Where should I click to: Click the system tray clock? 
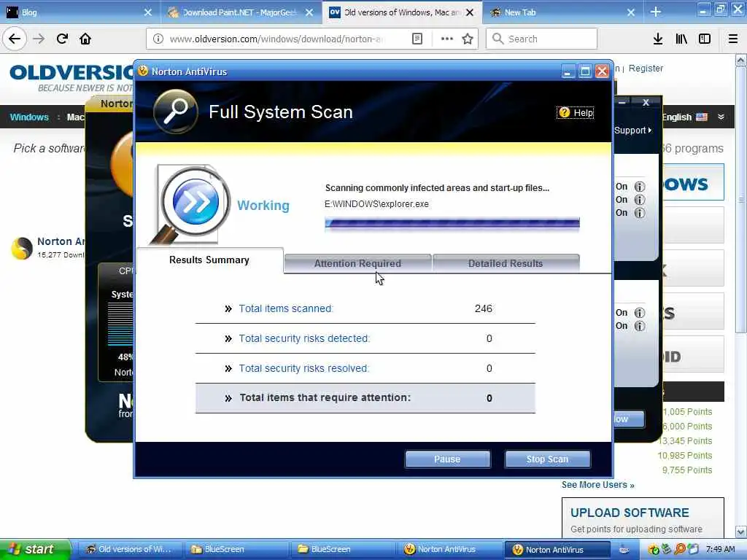pos(720,549)
